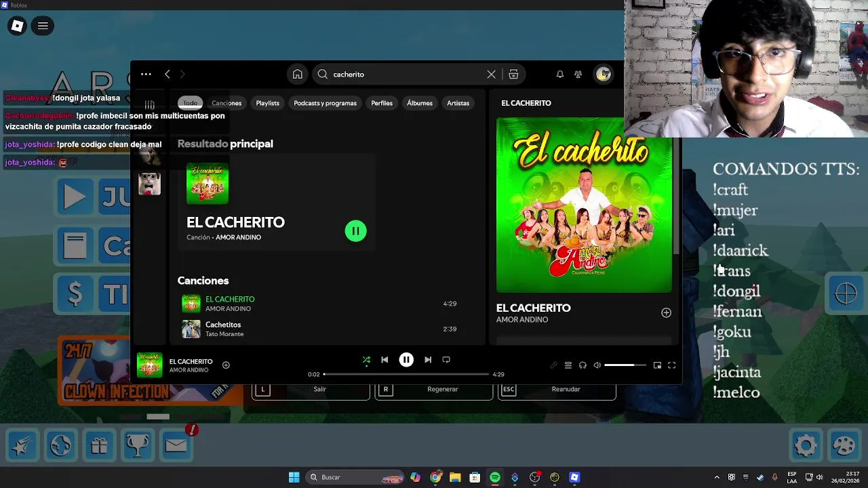Viewport: 868px width, 488px height.
Task: Adjust the Spotify volume slider
Action: [x=625, y=365]
